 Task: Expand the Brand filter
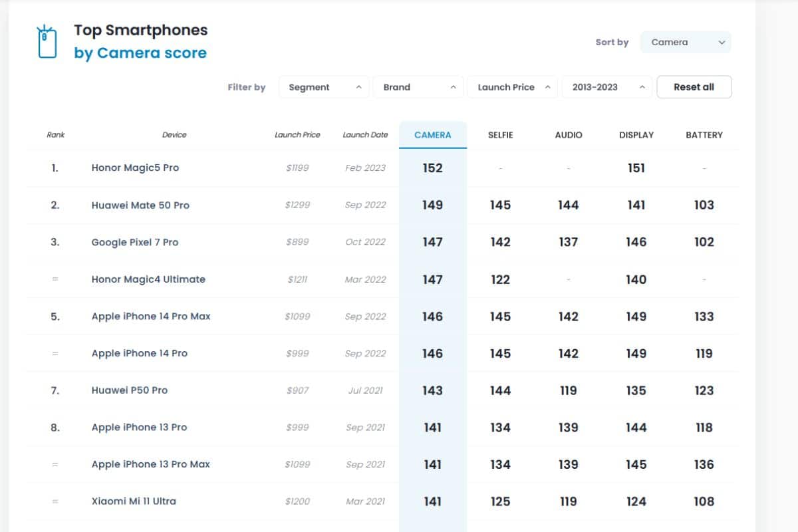tap(419, 87)
